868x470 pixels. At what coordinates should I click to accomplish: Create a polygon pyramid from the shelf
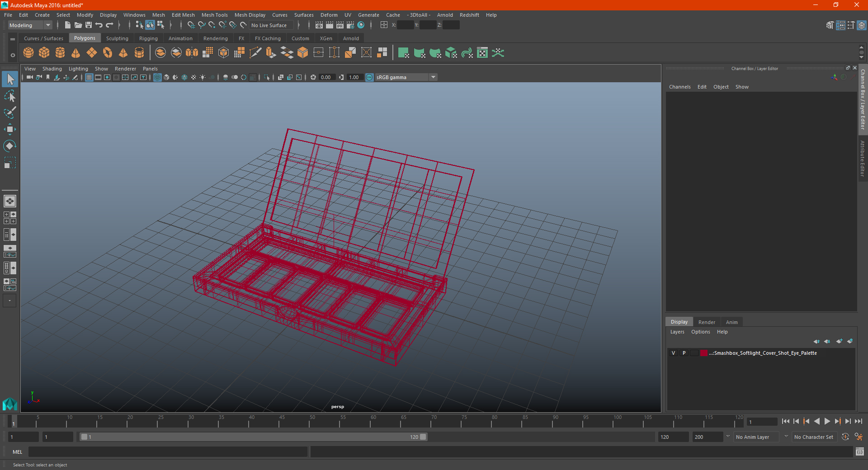[123, 53]
